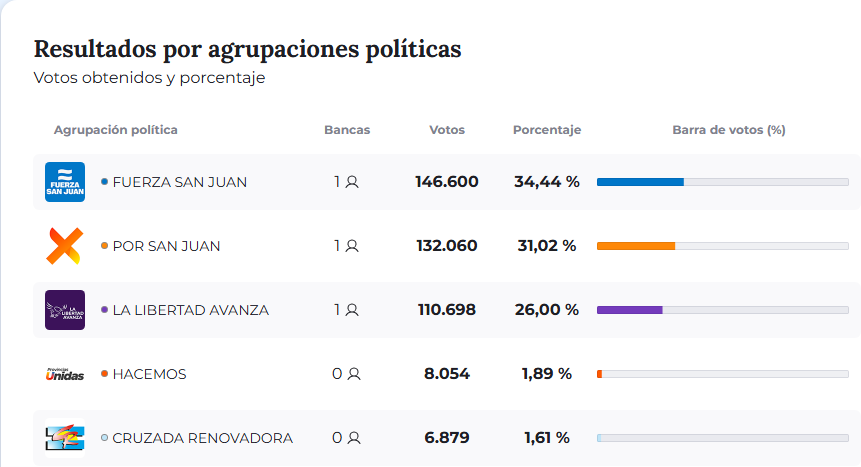Click the orange Por San Juan vote bar
The image size is (861, 467).
pyautogui.click(x=636, y=246)
